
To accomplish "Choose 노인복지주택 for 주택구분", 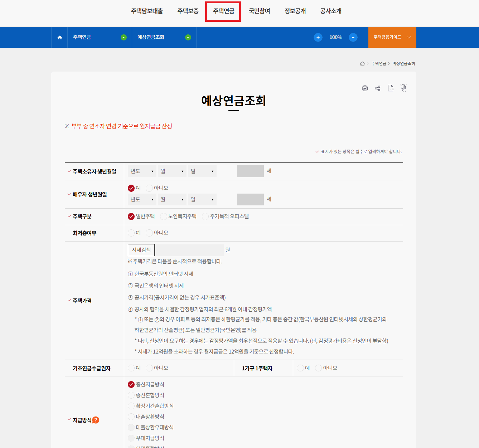I will [x=164, y=216].
